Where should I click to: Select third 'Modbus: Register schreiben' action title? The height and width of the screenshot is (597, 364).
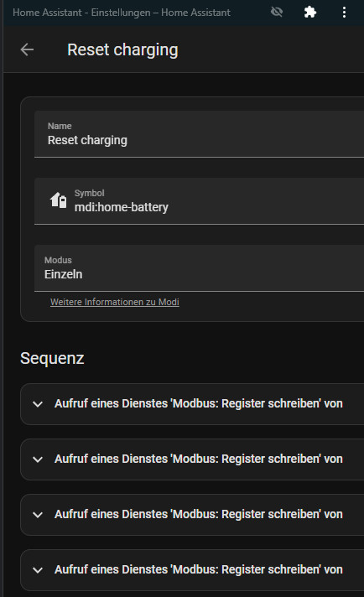[199, 514]
